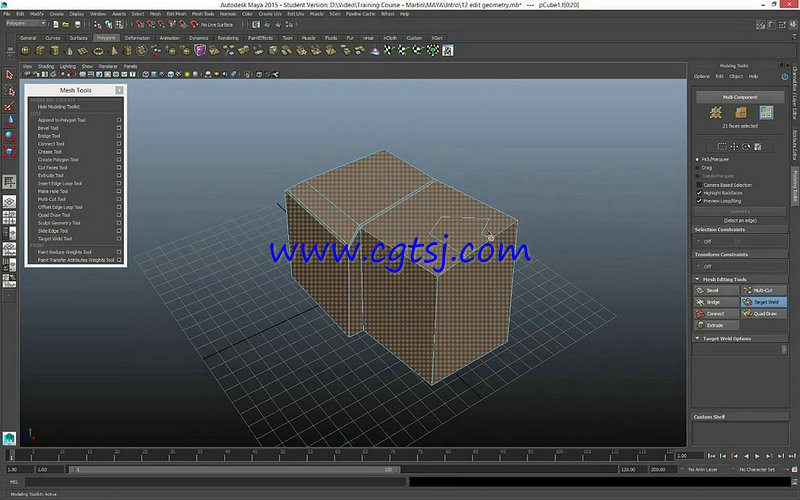Image resolution: width=800 pixels, height=500 pixels.
Task: Collapse the Target Weld Options section
Action: [x=697, y=338]
